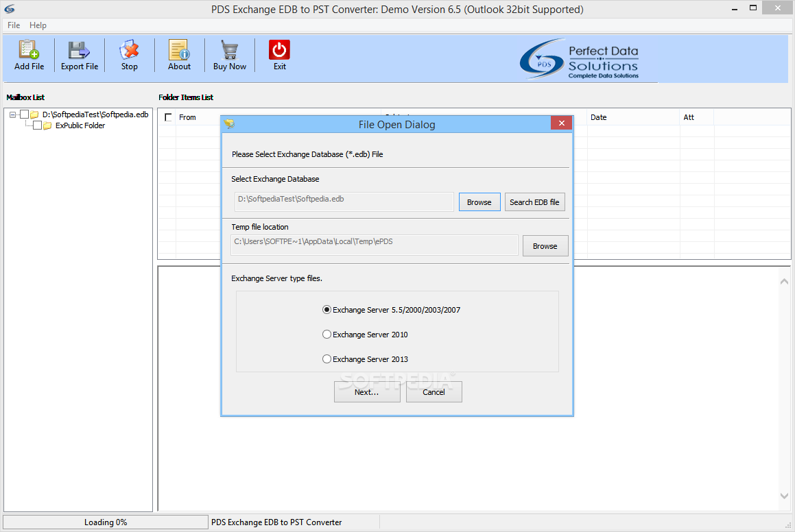Click 'Please Select Exchange Database (*.edb) File' text
795x532 pixels.
point(307,154)
